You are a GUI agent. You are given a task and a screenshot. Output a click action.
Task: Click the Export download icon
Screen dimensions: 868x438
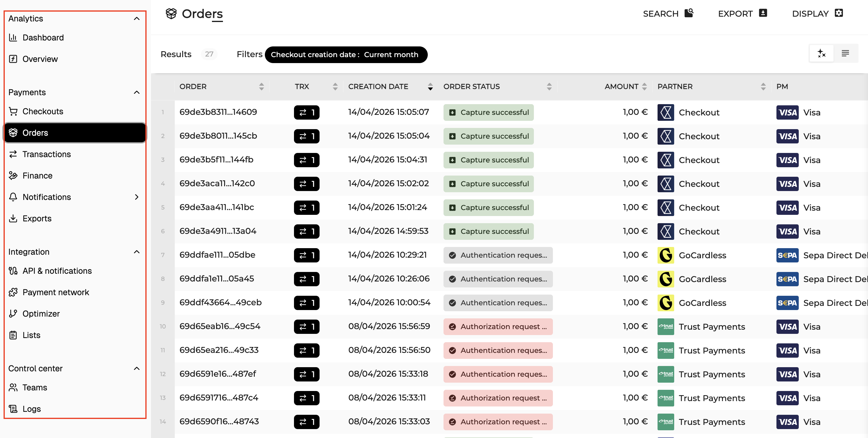pyautogui.click(x=763, y=13)
